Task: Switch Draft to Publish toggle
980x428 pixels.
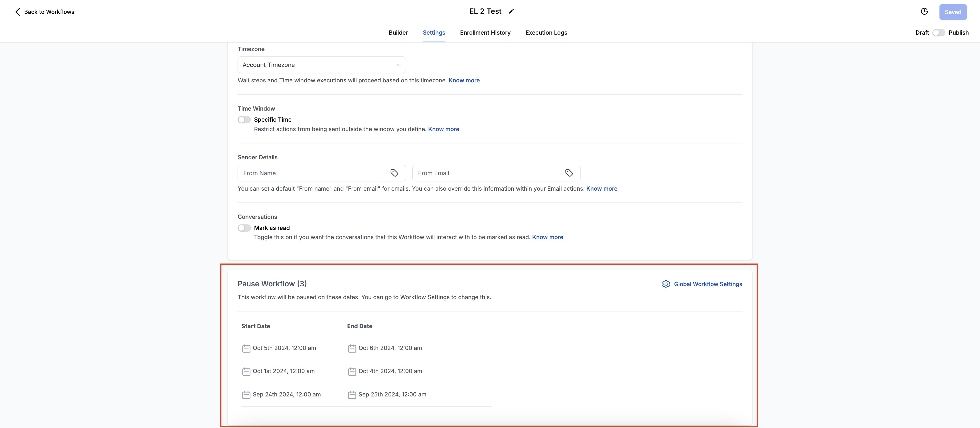Action: 938,33
